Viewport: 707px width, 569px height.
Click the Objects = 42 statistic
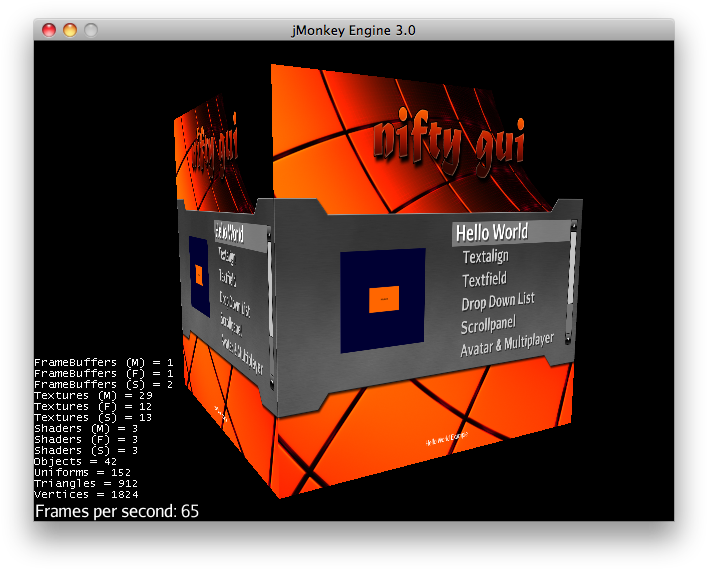(75, 461)
